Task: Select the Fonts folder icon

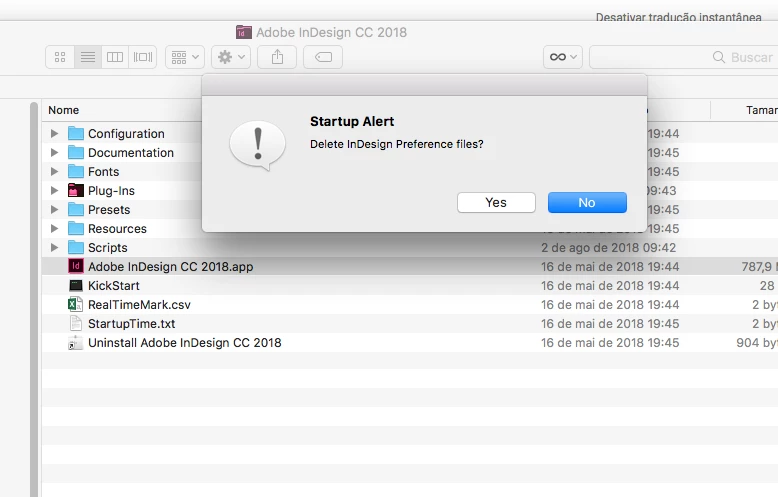Action: [x=75, y=172]
